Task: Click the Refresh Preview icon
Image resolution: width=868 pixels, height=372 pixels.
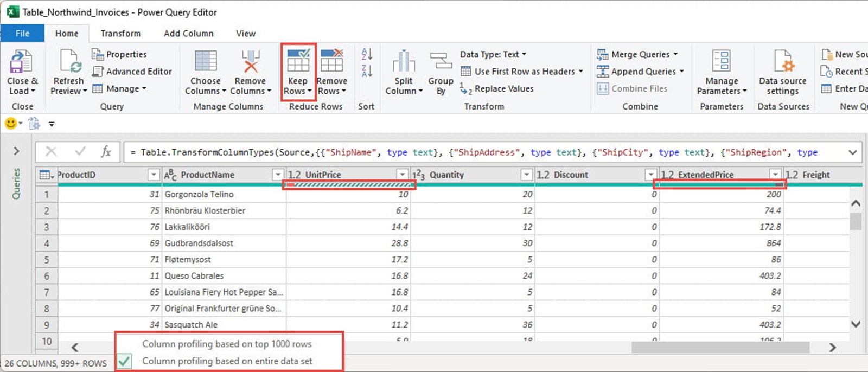Action: pos(69,61)
